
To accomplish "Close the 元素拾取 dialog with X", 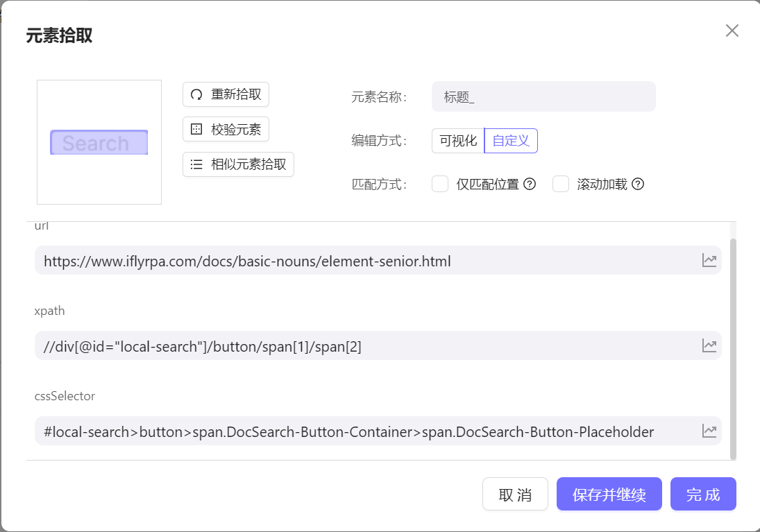I will click(x=732, y=31).
